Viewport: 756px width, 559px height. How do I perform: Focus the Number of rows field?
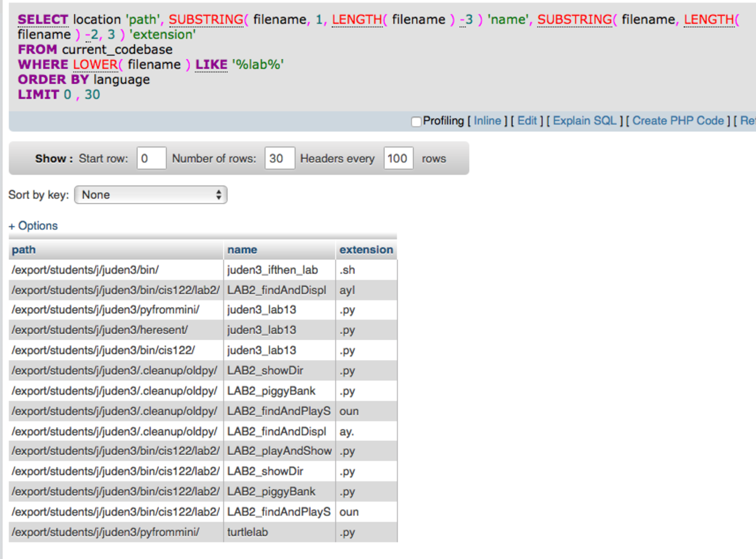pyautogui.click(x=279, y=159)
